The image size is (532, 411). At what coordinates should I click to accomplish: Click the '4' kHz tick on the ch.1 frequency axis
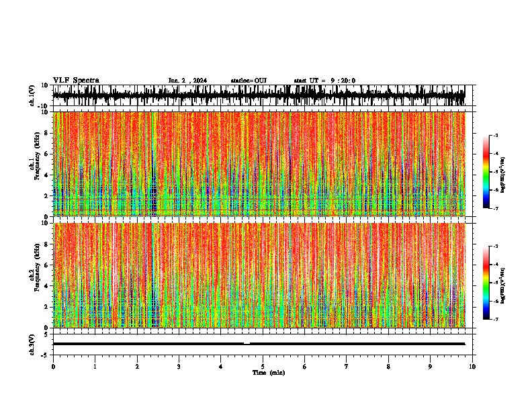pos(46,175)
